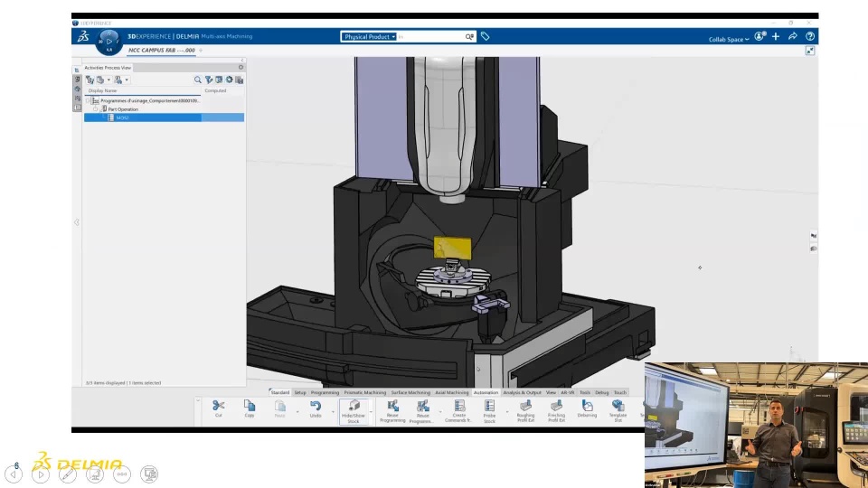Click the search magnifier button in top bar
The height and width of the screenshot is (488, 868).
(x=469, y=36)
